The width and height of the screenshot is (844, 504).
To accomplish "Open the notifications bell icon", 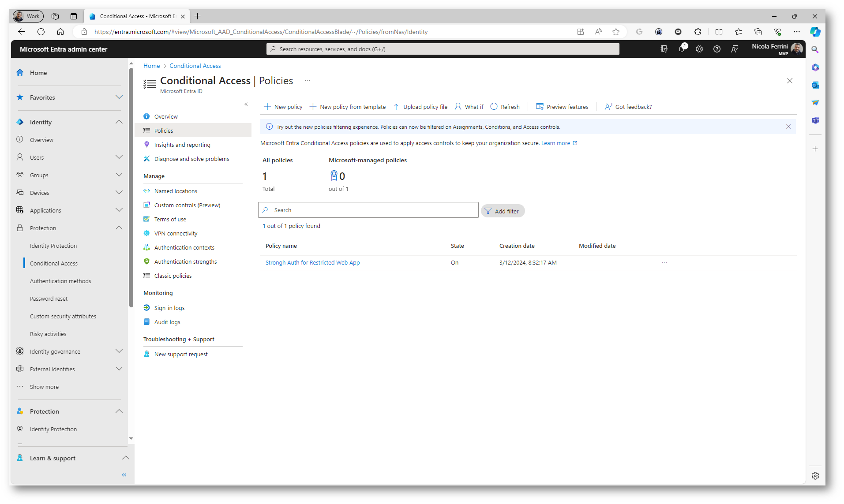I will (682, 49).
